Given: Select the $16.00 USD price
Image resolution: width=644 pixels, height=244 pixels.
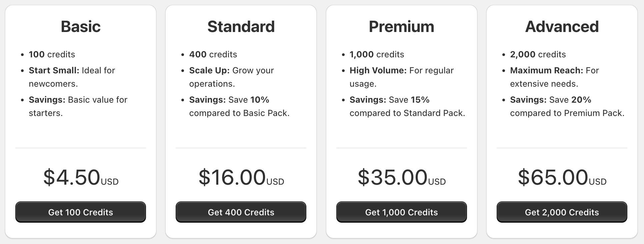Looking at the screenshot, I should pos(241,177).
